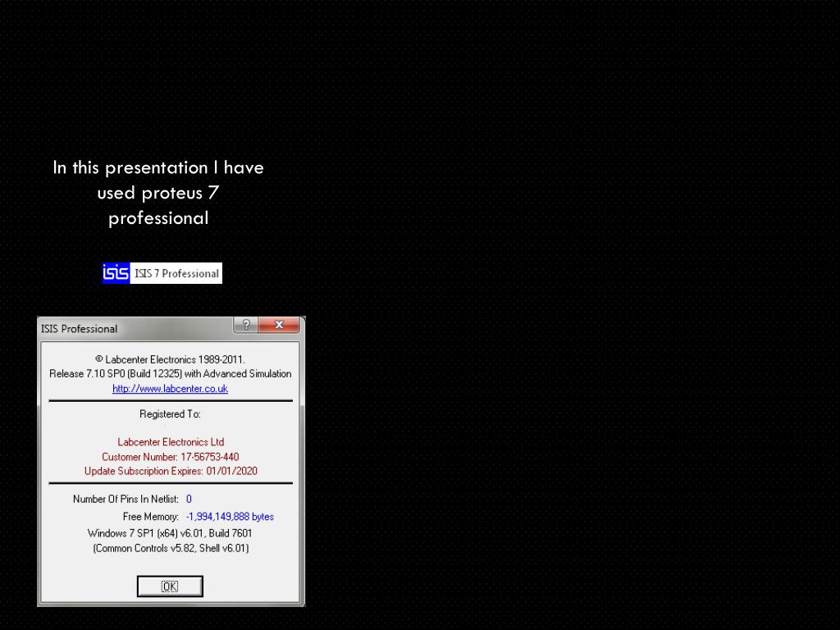The image size is (840, 630).
Task: Click the blue ISIS logo icon
Action: (x=116, y=272)
